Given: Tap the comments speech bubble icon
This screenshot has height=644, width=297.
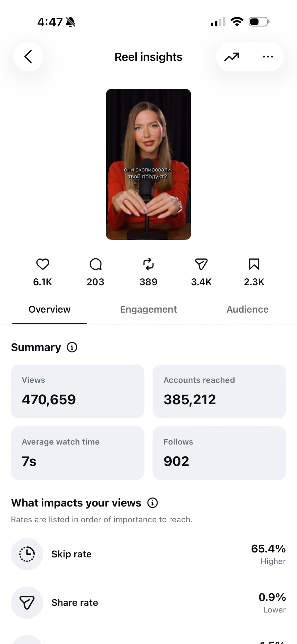Looking at the screenshot, I should [x=95, y=264].
